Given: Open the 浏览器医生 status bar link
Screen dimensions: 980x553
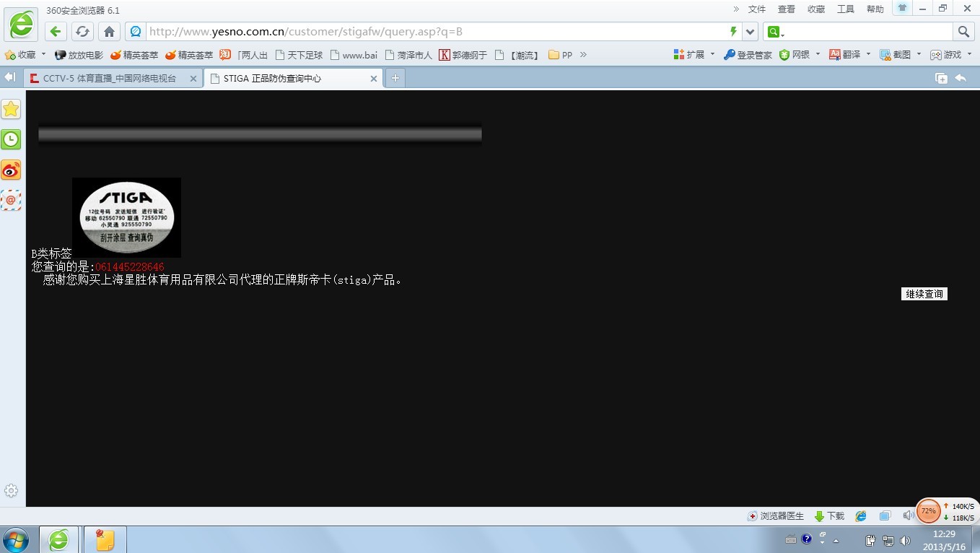Looking at the screenshot, I should pyautogui.click(x=776, y=516).
